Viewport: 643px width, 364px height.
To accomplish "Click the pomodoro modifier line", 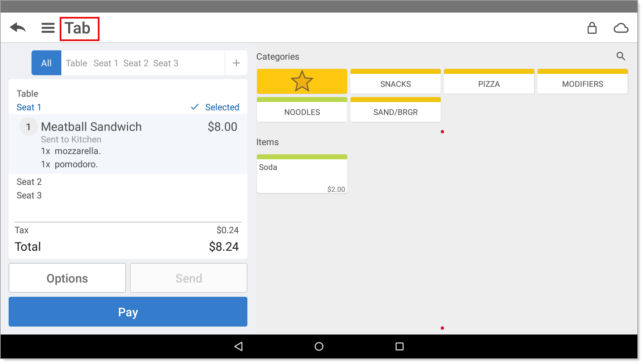I will tap(69, 164).
